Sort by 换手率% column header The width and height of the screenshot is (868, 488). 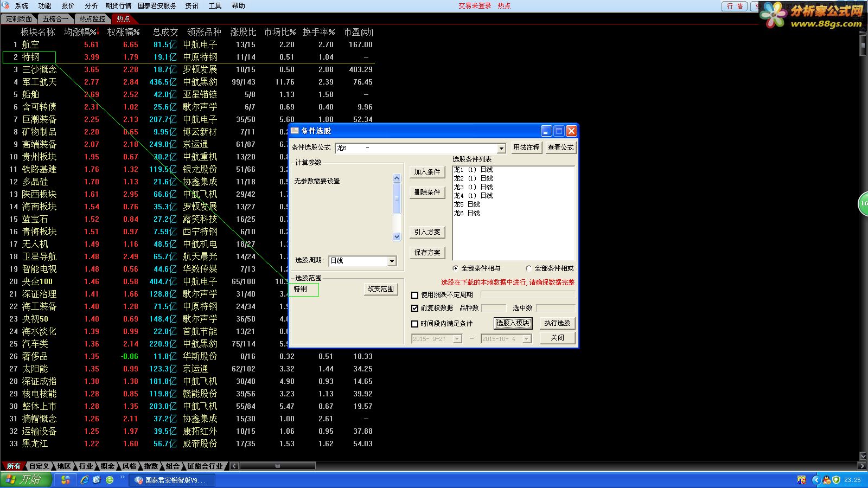coord(318,32)
